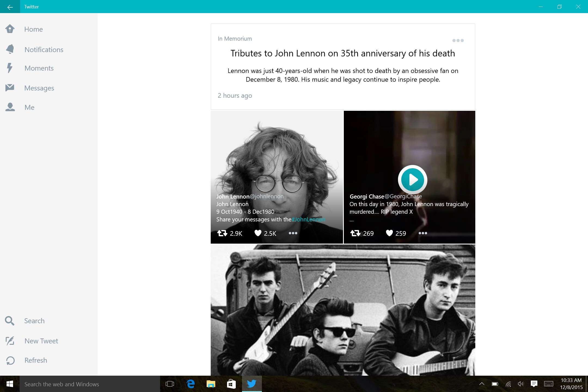588x392 pixels.
Task: Like the John Lennon tweet with heart
Action: [x=258, y=233]
